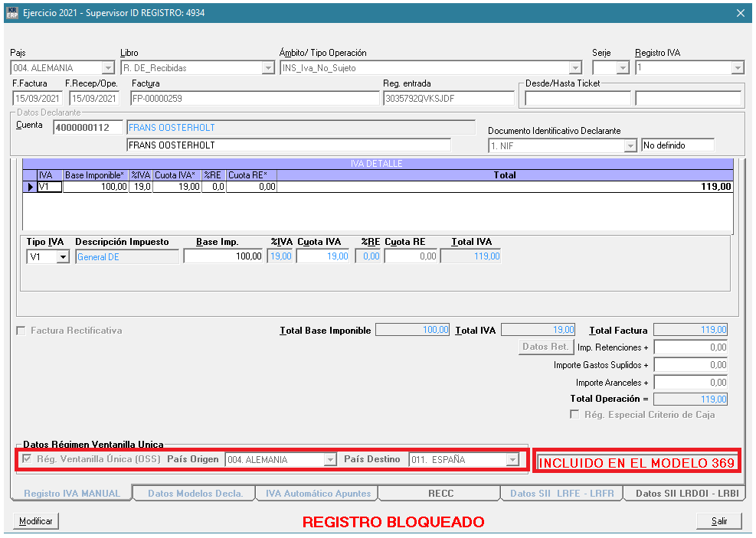Click the blue FRANS OOSTERHOLT account name

point(301,128)
